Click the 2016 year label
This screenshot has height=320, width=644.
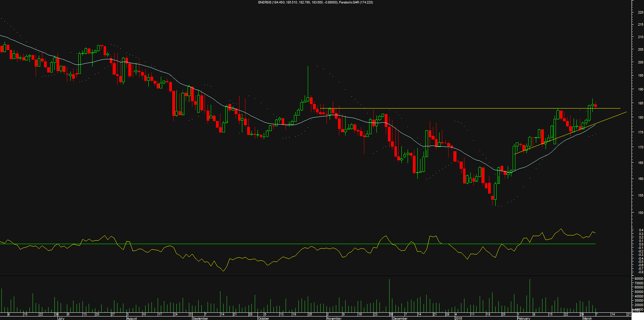pos(458,318)
